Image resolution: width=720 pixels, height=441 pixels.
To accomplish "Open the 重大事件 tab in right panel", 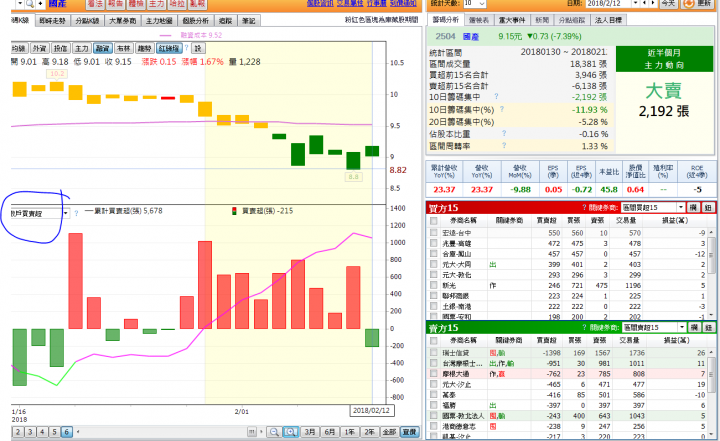I will 512,20.
